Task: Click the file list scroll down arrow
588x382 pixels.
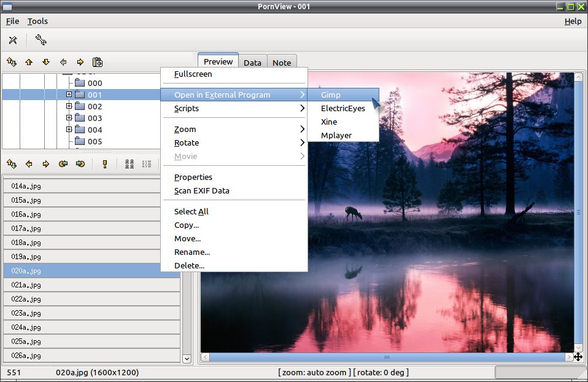Action: coord(187,359)
